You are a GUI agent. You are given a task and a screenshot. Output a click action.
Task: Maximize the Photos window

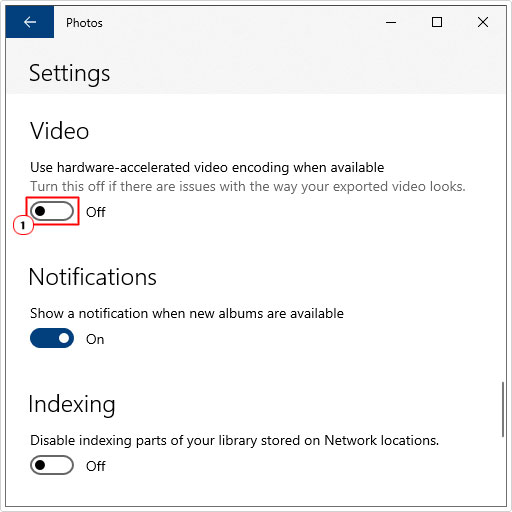[x=437, y=22]
